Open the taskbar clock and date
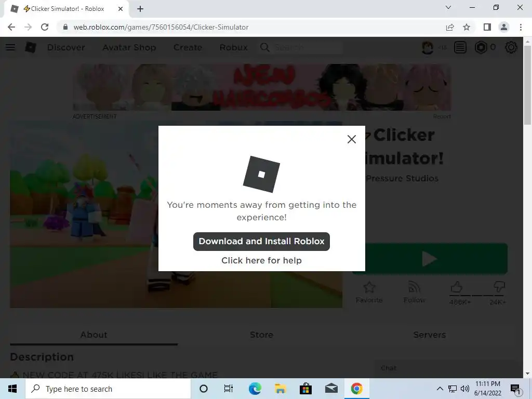The image size is (532, 399). coord(487,389)
